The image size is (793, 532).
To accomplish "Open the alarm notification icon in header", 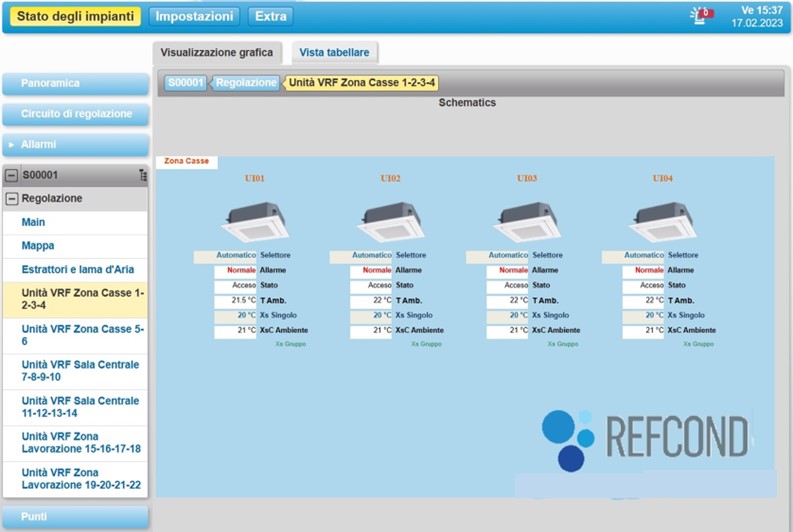I will click(702, 15).
